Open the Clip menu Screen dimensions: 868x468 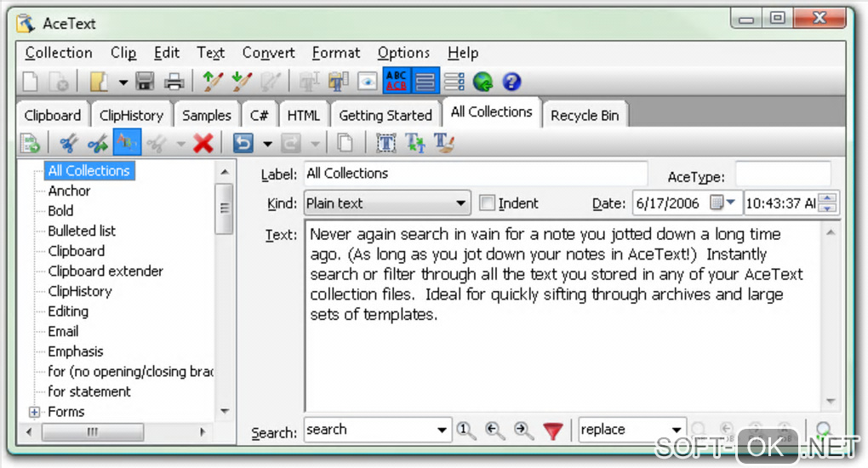123,53
